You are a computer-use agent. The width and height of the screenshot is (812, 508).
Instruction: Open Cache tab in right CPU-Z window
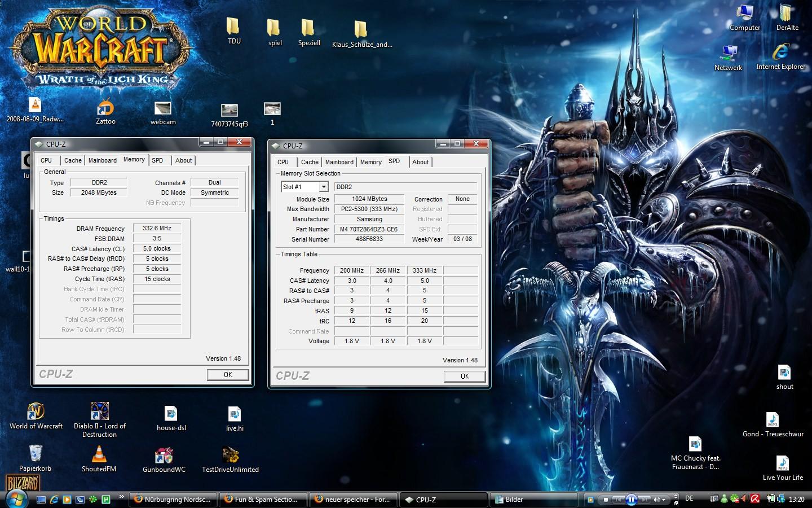[310, 162]
